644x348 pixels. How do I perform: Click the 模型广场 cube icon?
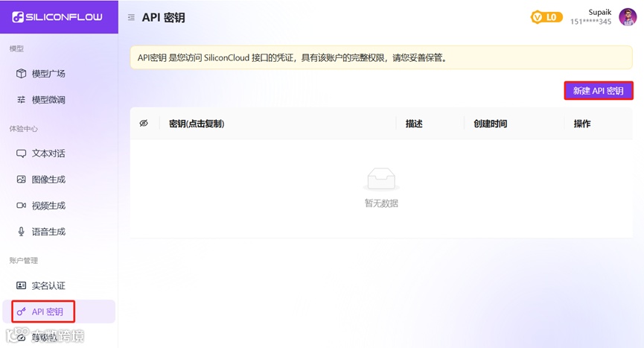pyautogui.click(x=21, y=74)
